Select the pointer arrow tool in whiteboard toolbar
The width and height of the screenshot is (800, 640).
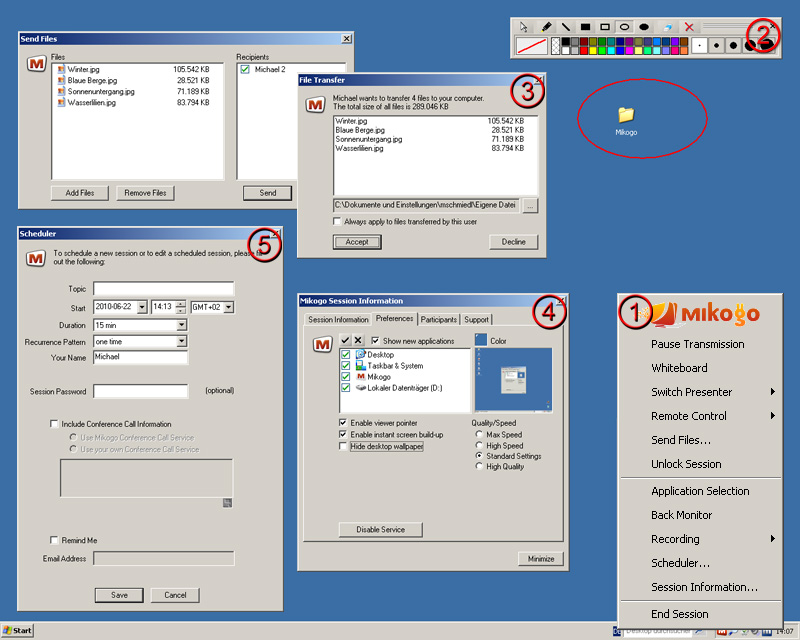523,27
